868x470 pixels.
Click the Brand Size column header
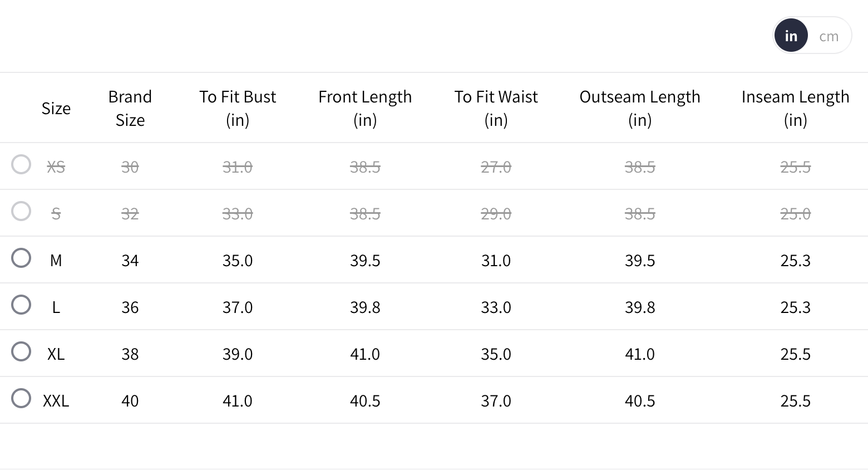[x=130, y=108]
